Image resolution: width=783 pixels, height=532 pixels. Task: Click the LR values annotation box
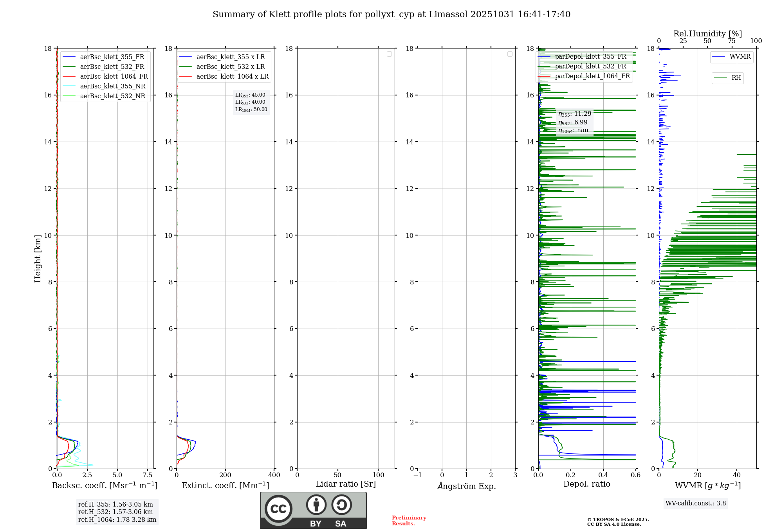[x=251, y=102]
